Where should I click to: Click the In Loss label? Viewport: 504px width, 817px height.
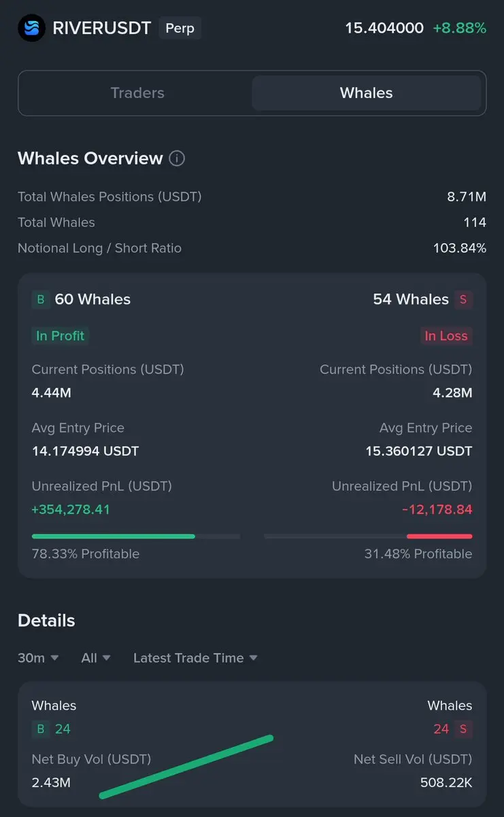446,336
